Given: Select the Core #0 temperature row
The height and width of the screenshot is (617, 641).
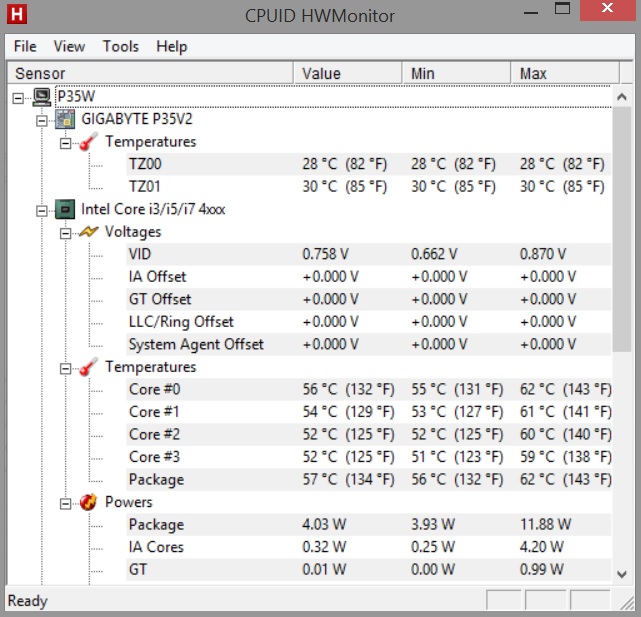Looking at the screenshot, I should click(368, 389).
